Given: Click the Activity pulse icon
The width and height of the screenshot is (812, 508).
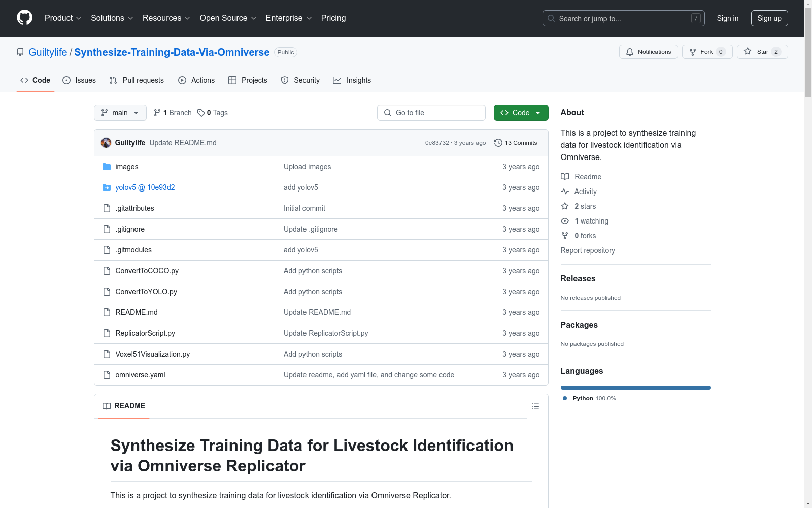Looking at the screenshot, I should (565, 192).
